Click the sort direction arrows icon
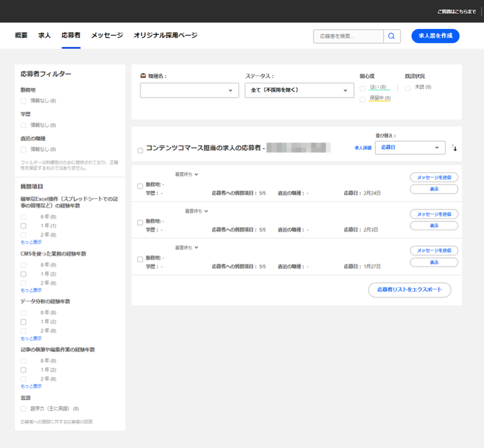Viewport: 484px width, 448px height. [x=455, y=147]
